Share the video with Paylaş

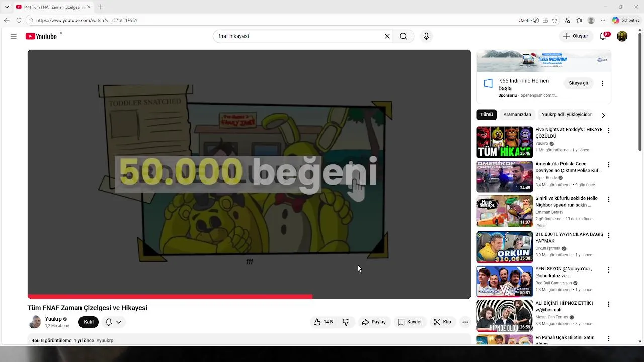click(x=374, y=322)
